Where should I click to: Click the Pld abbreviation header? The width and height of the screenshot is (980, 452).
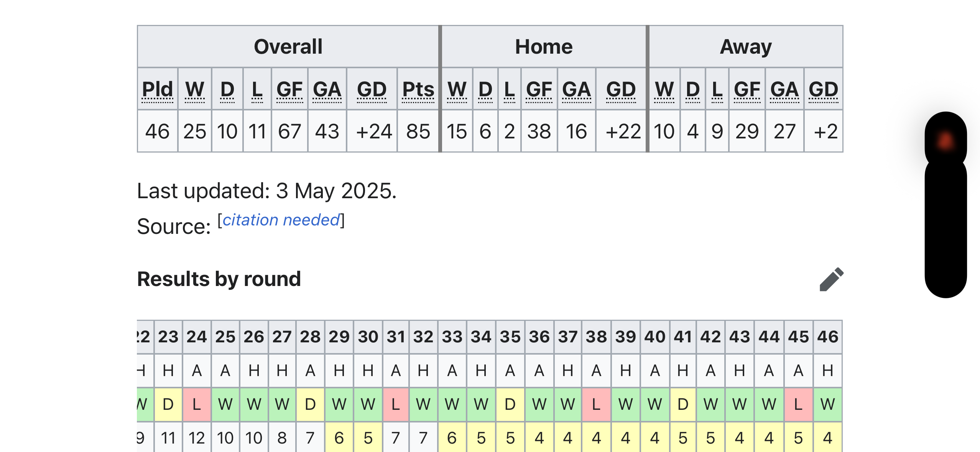(x=157, y=90)
